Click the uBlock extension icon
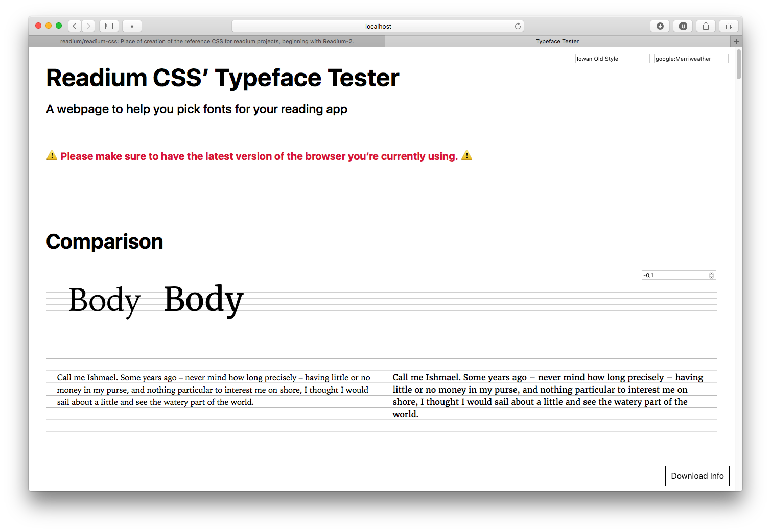 click(683, 26)
